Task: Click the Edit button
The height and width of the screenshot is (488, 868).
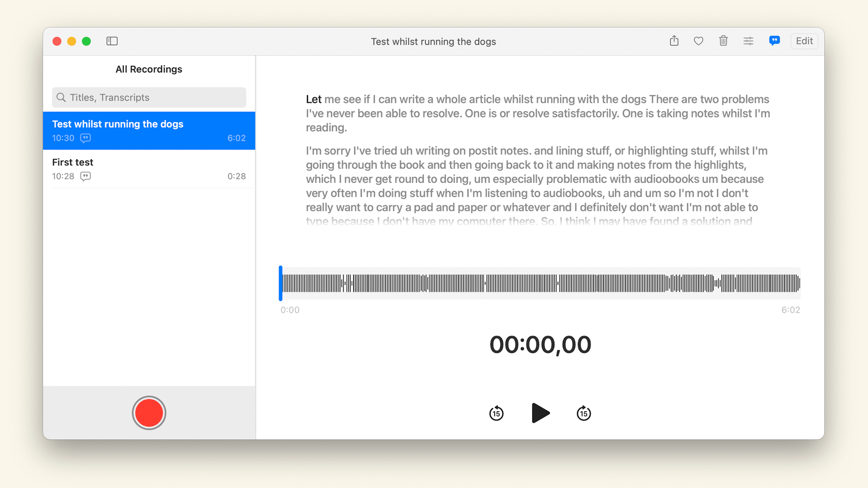Action: coord(804,41)
